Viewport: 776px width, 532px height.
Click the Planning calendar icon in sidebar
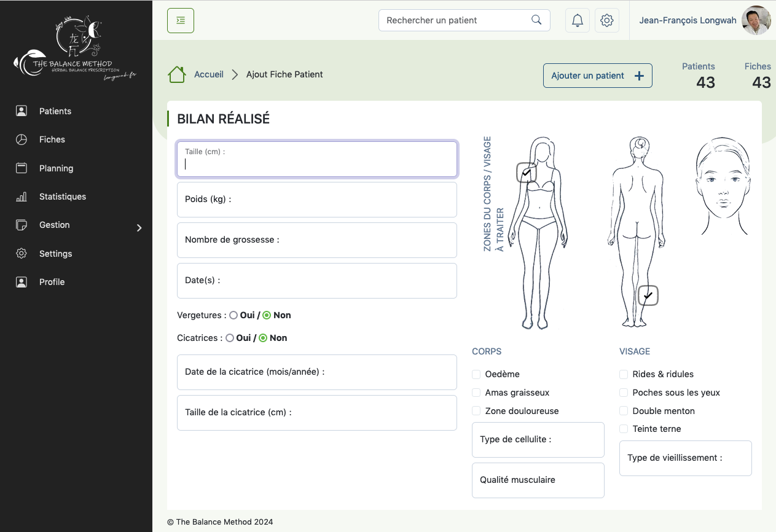[x=22, y=168]
